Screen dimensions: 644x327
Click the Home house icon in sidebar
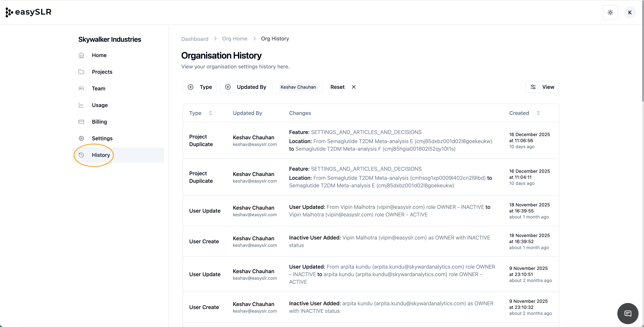(x=81, y=55)
